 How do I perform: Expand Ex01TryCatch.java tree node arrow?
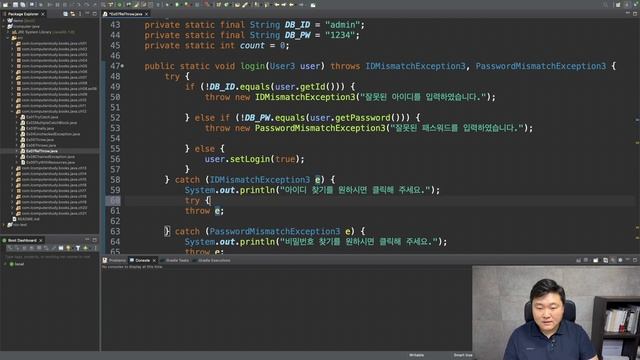17,117
